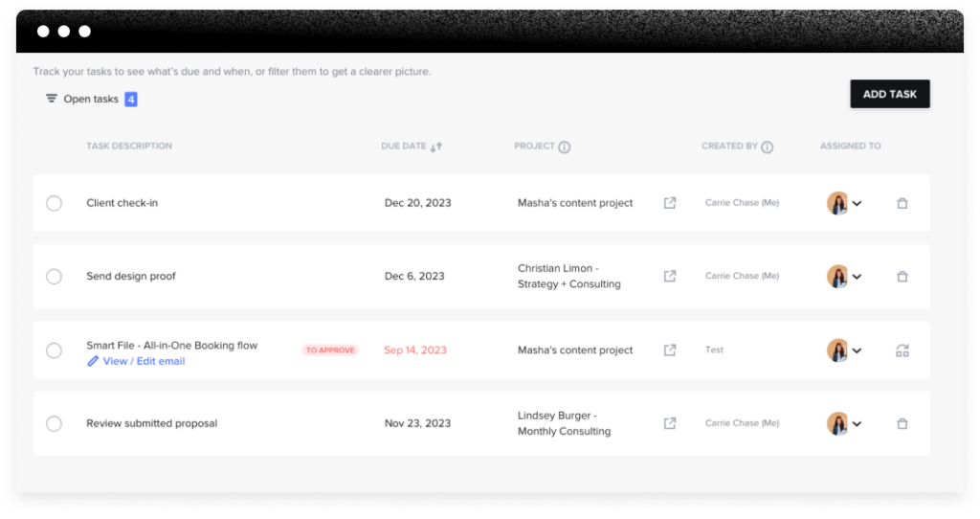Screen dimensions: 980x519
Task: Show the Created By info tooltip
Action: pyautogui.click(x=767, y=147)
